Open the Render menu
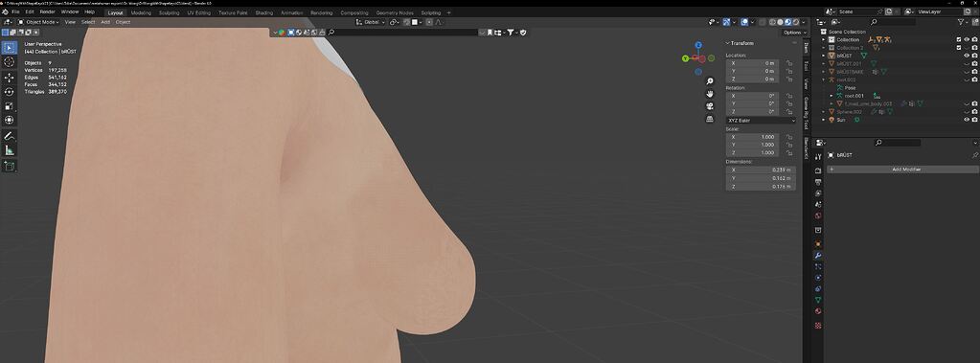Image resolution: width=980 pixels, height=363 pixels. [x=48, y=11]
